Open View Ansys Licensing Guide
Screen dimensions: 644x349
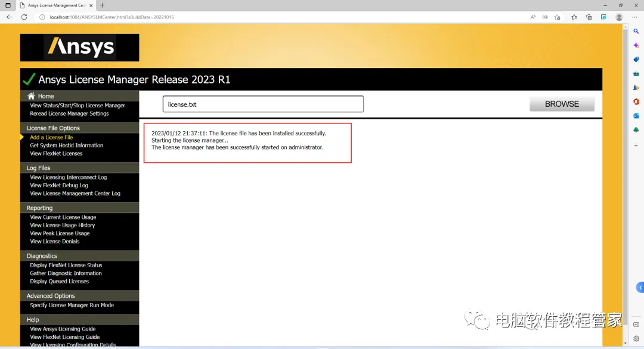[x=63, y=329]
